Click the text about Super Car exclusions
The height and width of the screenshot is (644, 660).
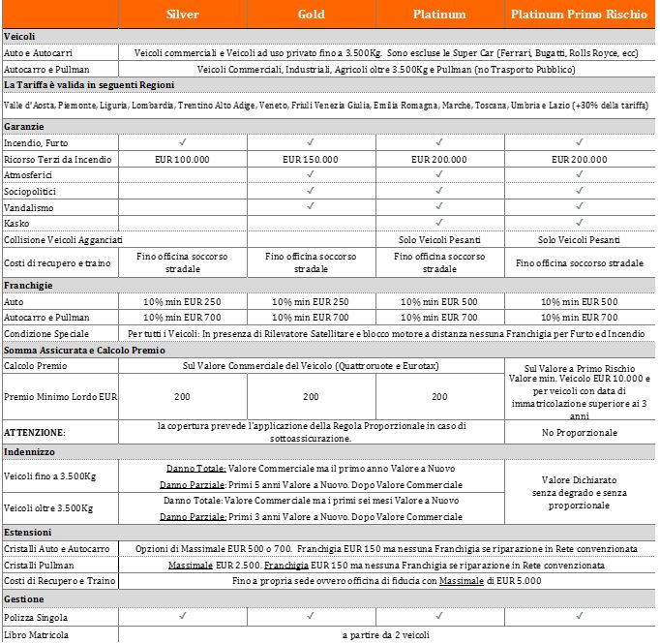(512, 53)
